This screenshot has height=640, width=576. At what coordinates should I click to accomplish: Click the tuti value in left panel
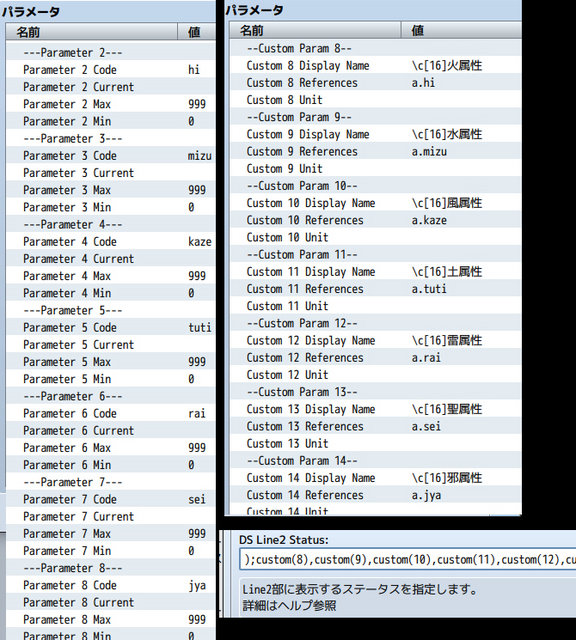pos(200,327)
